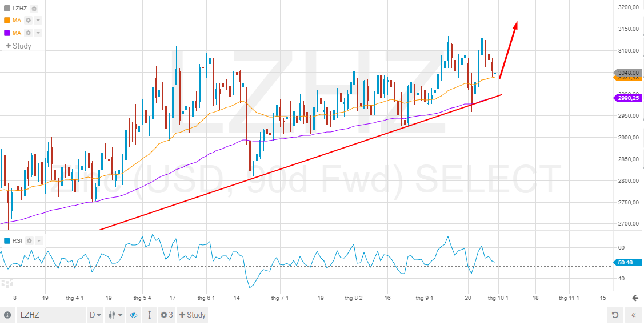The width and height of the screenshot is (644, 325).
Task: Click 2800,00 price axis label
Action: (630, 181)
